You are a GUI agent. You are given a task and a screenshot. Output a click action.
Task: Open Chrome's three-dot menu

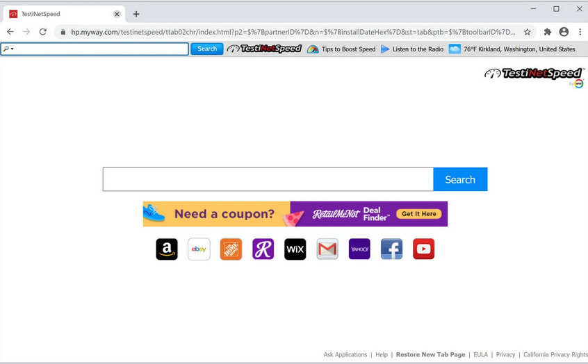pos(580,32)
